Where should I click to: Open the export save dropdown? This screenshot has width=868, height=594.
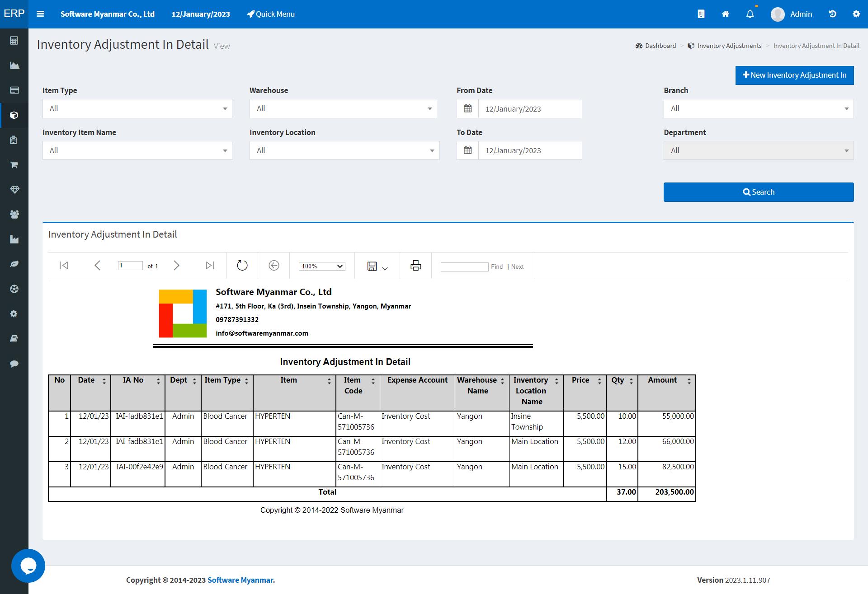tap(377, 266)
